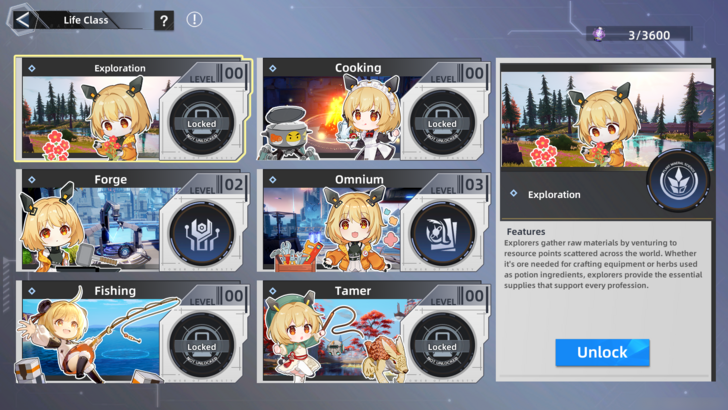Select the Cooking class tab title
This screenshot has height=410, width=728.
tap(358, 68)
